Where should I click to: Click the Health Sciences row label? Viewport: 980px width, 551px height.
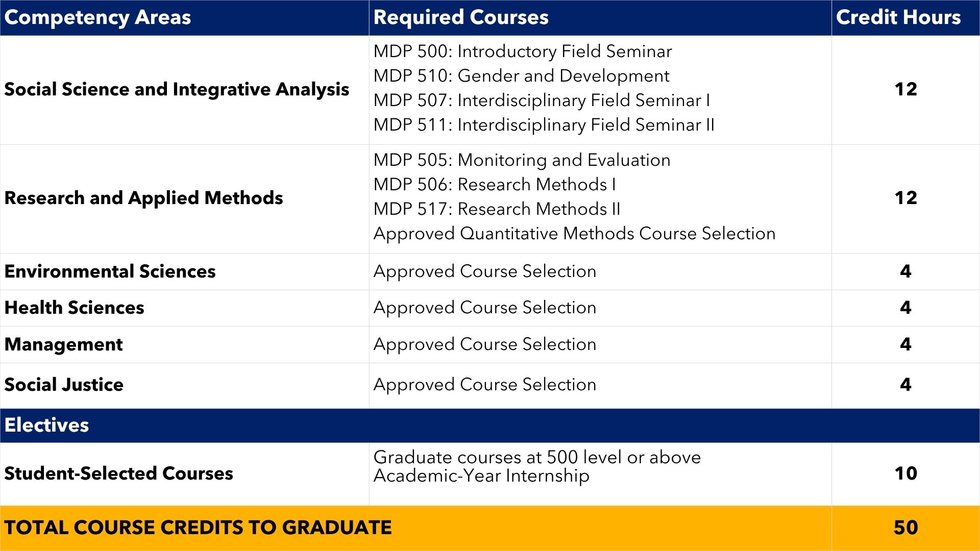pyautogui.click(x=74, y=308)
